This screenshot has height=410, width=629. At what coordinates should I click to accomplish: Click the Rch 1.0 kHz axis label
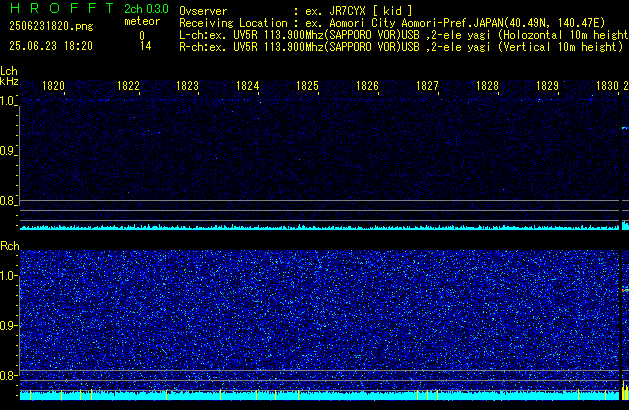[x=8, y=276]
